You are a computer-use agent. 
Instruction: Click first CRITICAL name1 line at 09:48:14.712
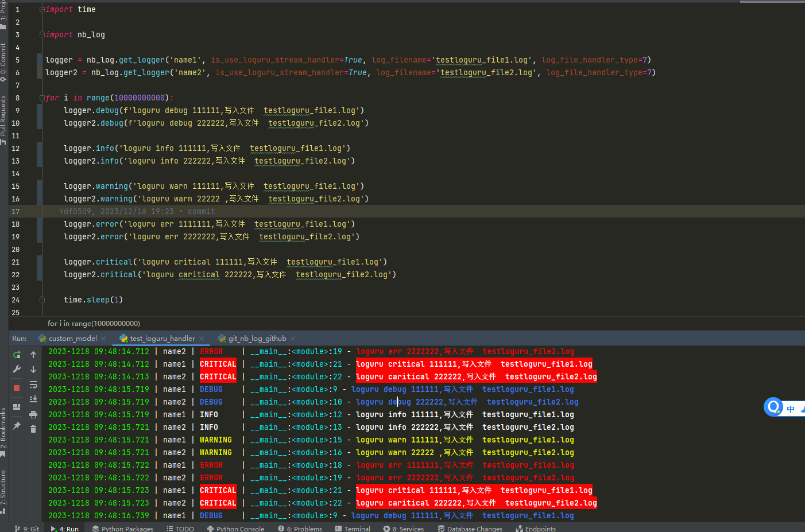coord(320,364)
